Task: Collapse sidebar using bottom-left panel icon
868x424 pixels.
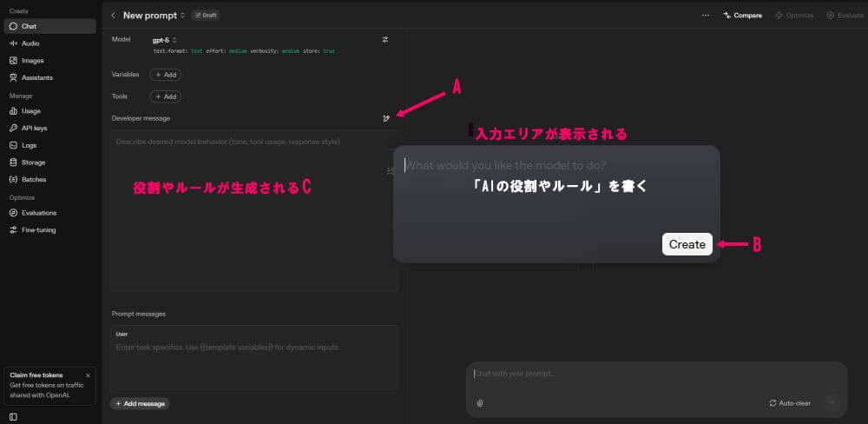Action: click(13, 416)
